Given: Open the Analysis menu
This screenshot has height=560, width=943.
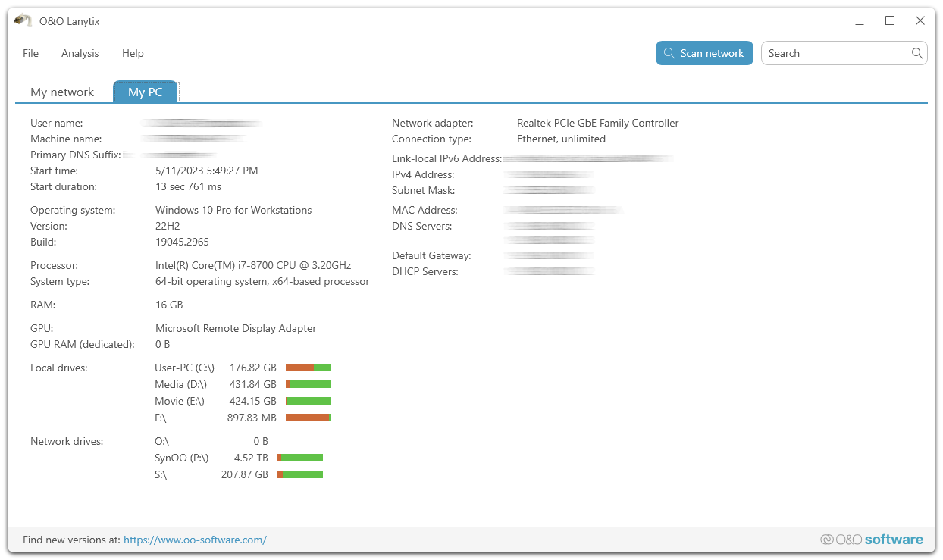Looking at the screenshot, I should (x=80, y=53).
